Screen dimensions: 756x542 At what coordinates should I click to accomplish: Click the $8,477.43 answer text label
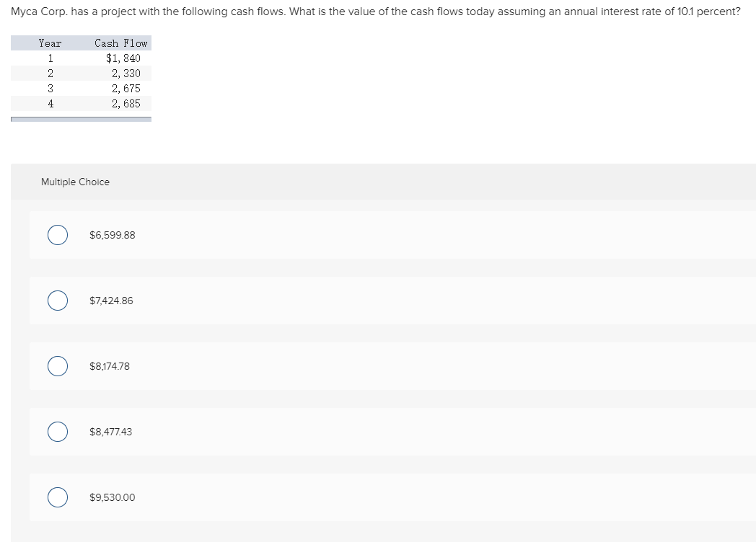point(110,432)
